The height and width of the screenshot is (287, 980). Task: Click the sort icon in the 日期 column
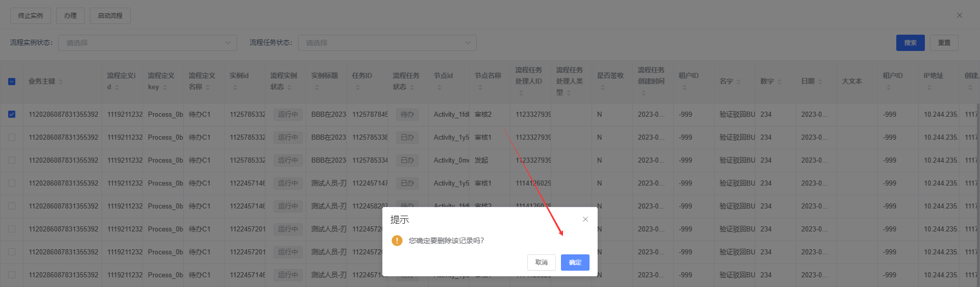[820, 82]
